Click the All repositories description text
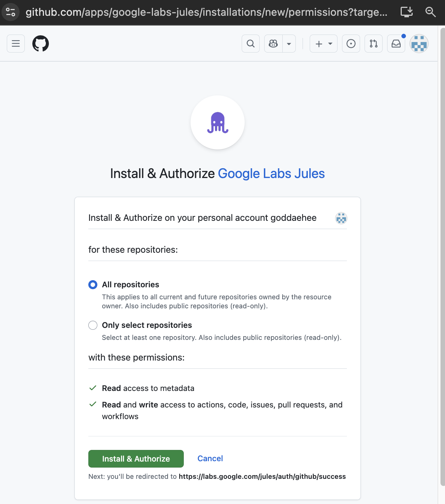 [217, 302]
